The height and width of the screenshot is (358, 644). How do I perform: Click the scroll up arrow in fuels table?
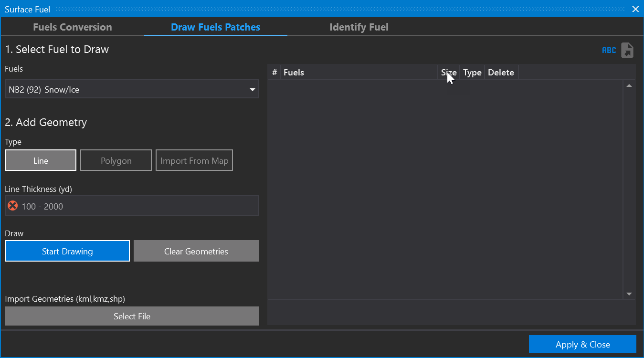(629, 86)
